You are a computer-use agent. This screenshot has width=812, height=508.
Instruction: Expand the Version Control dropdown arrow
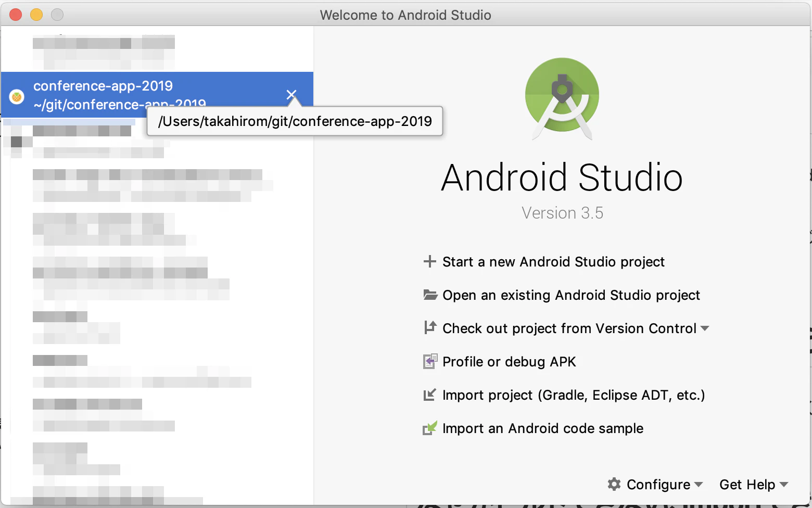click(705, 328)
